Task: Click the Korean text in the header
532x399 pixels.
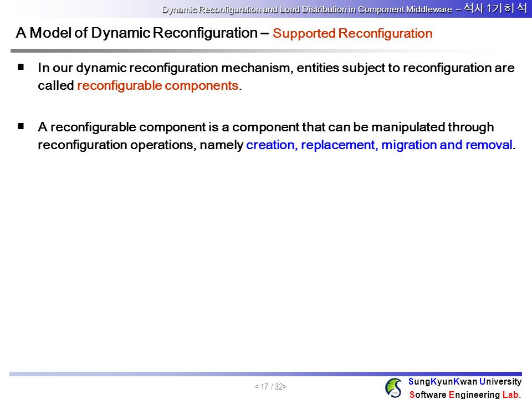Action: (495, 8)
